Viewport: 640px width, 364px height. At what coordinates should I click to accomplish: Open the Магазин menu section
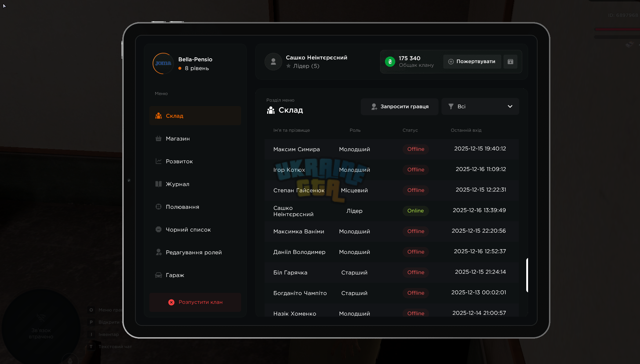coord(195,139)
